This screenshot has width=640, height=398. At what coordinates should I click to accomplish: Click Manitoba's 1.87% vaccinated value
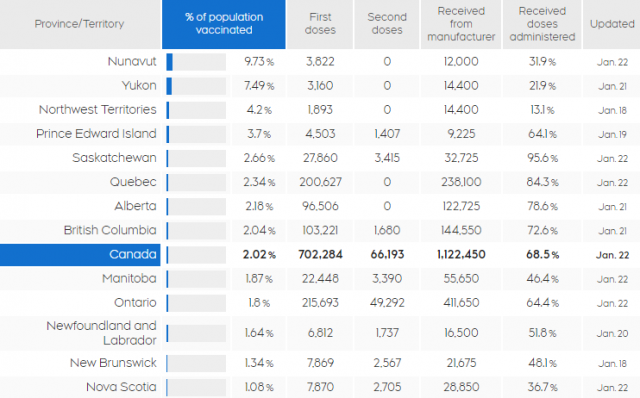259,279
